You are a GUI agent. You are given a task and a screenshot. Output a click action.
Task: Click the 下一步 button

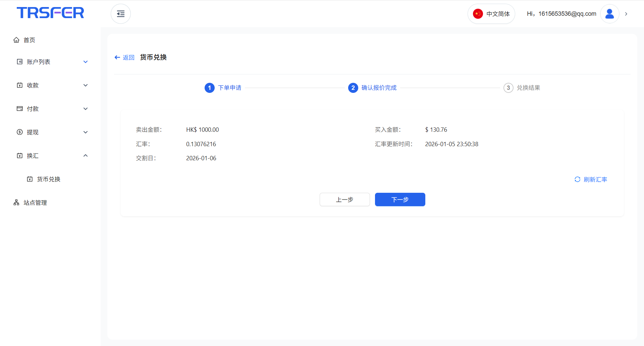[400, 199]
